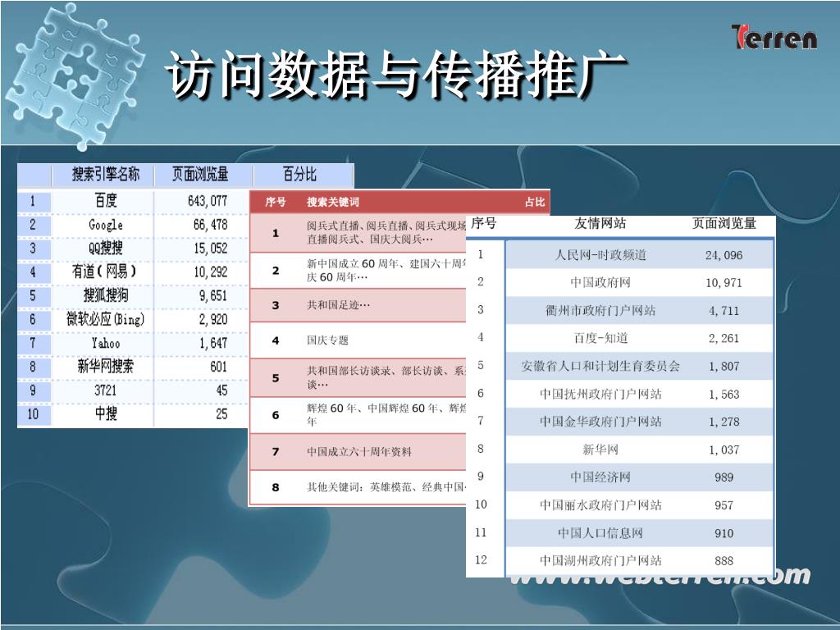Image resolution: width=840 pixels, height=630 pixels.
Task: Select the 3721 search engine cell
Action: [x=106, y=390]
